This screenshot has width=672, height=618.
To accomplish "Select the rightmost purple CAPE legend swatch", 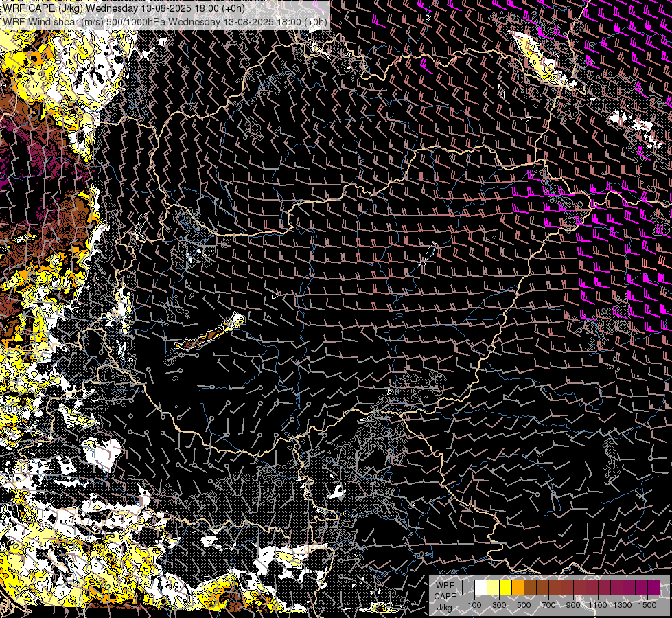I will 653,588.
